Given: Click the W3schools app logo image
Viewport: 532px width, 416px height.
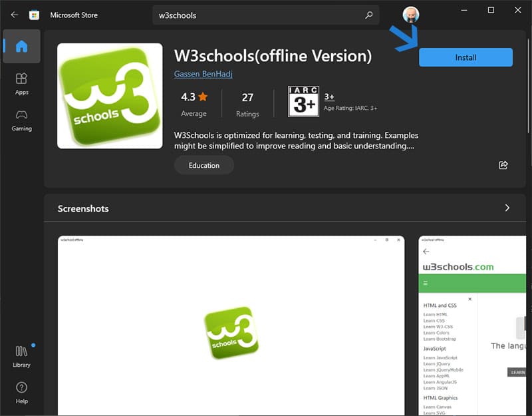Looking at the screenshot, I should tap(110, 96).
